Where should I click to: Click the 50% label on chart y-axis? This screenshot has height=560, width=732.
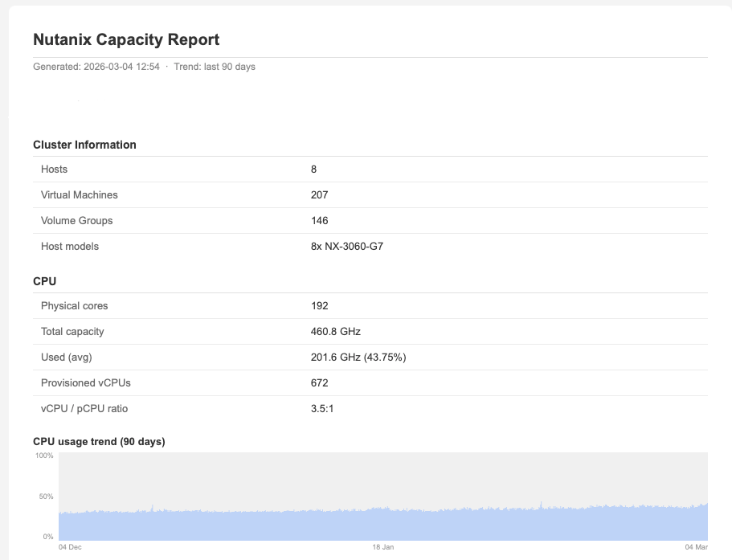[44, 497]
